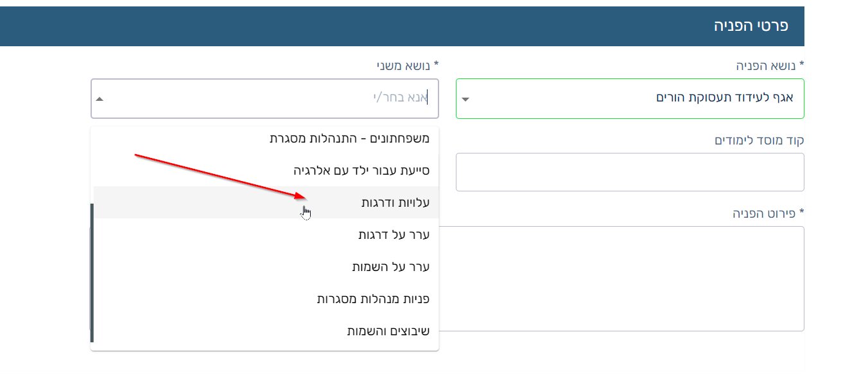This screenshot has width=868, height=377.
Task: Pick שיבוצים והשמות from dropdown list
Action: tap(388, 331)
